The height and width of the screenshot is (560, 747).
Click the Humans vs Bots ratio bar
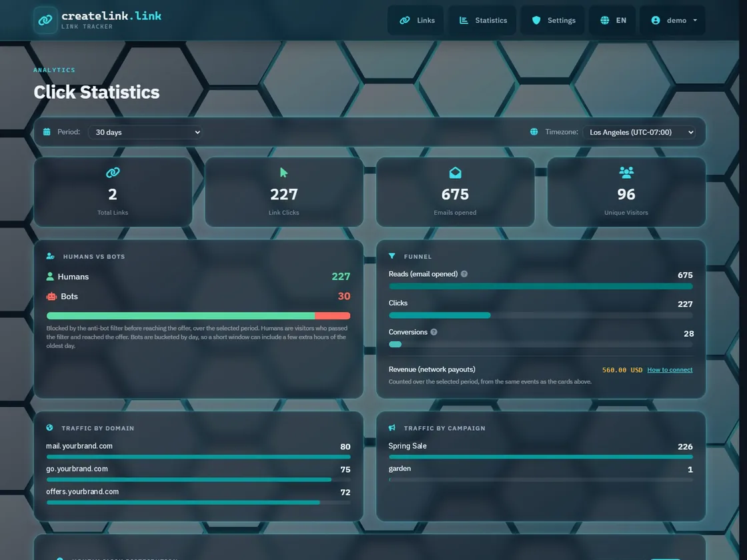[198, 316]
